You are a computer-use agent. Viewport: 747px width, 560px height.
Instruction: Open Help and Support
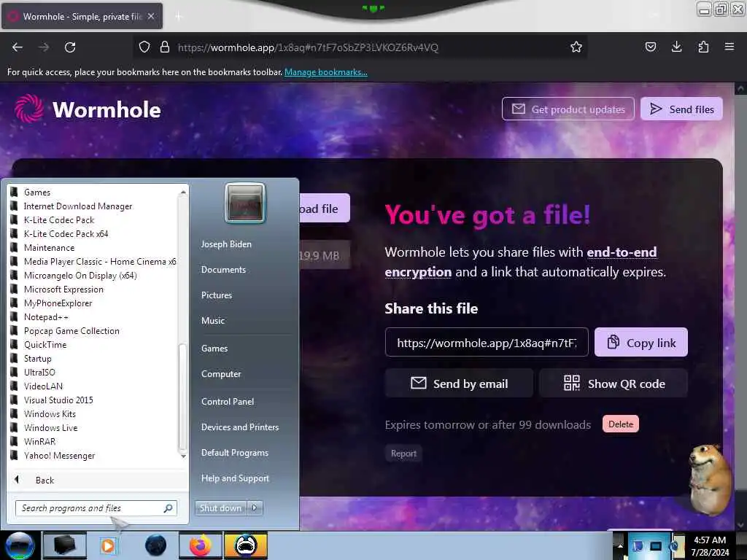click(236, 478)
